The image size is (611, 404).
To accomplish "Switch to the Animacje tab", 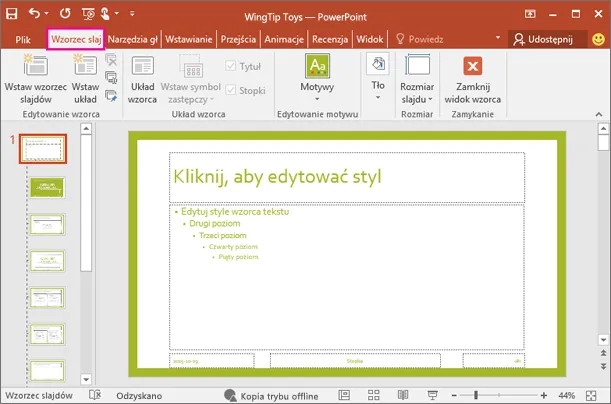I will click(284, 39).
